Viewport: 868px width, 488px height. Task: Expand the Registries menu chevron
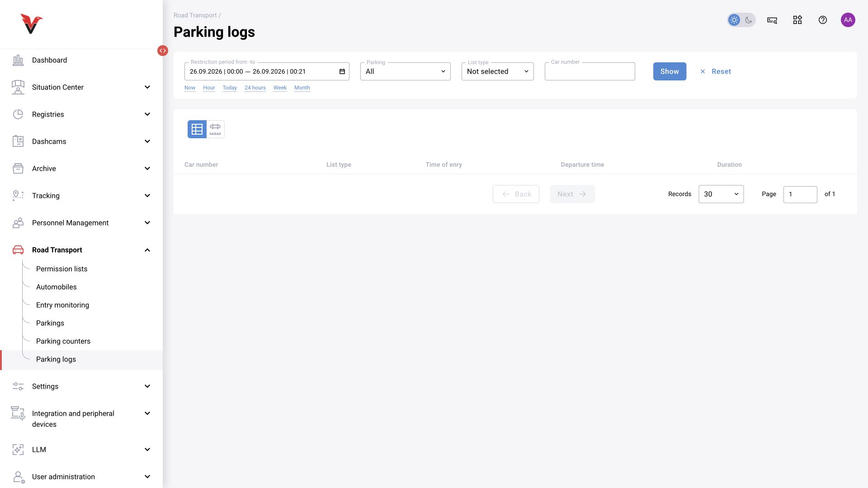point(147,114)
